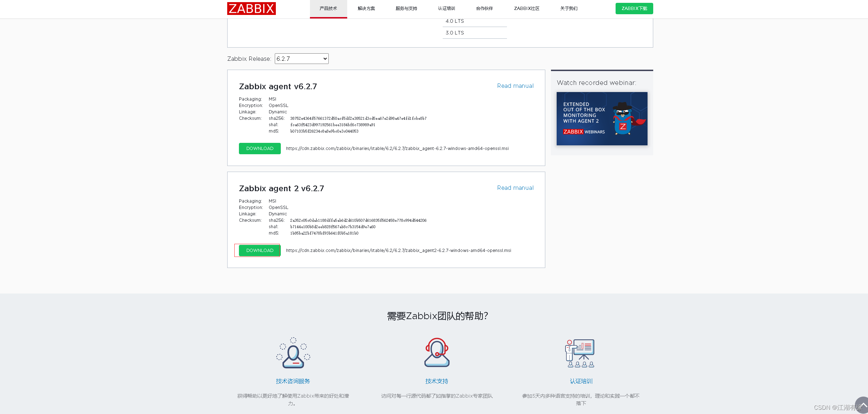Open the 技术支持 link

(437, 381)
